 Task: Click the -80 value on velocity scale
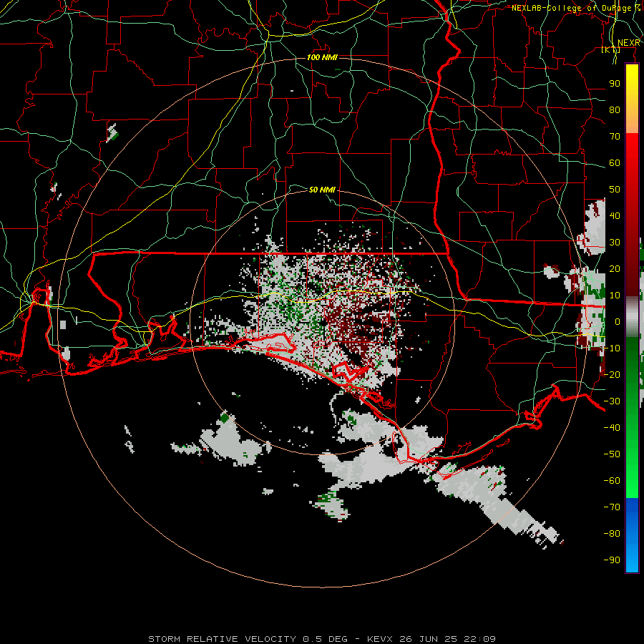tap(612, 534)
